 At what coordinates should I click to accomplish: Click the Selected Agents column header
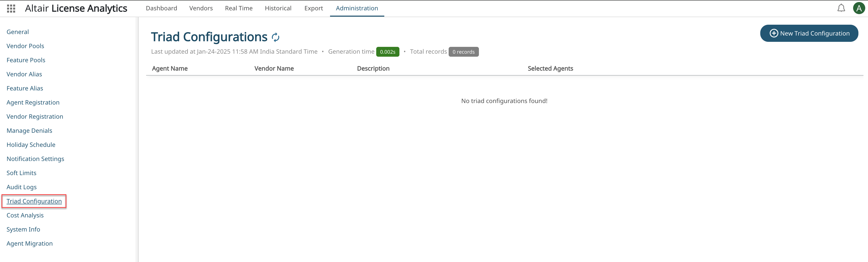pos(550,69)
